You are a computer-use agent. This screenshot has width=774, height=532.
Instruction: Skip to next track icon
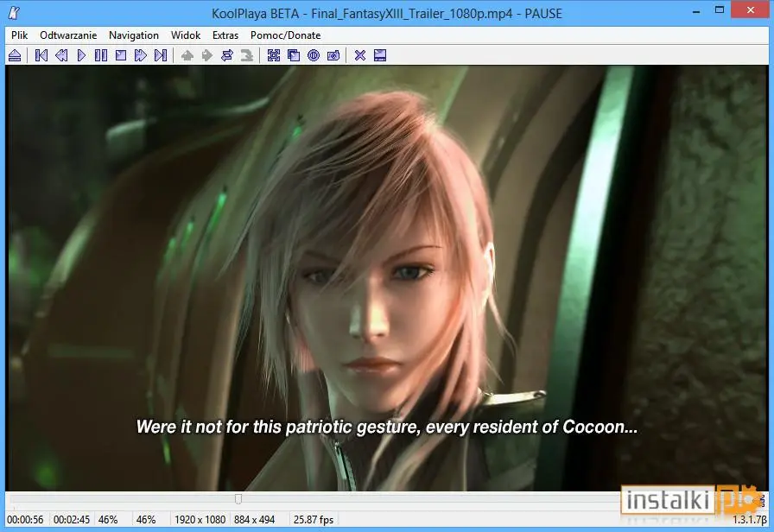[161, 55]
